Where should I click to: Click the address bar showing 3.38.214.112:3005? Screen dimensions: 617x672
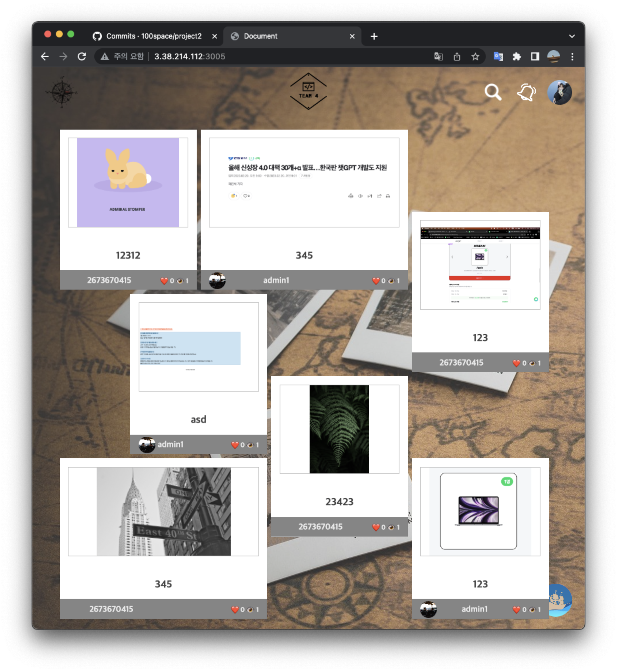tap(190, 56)
